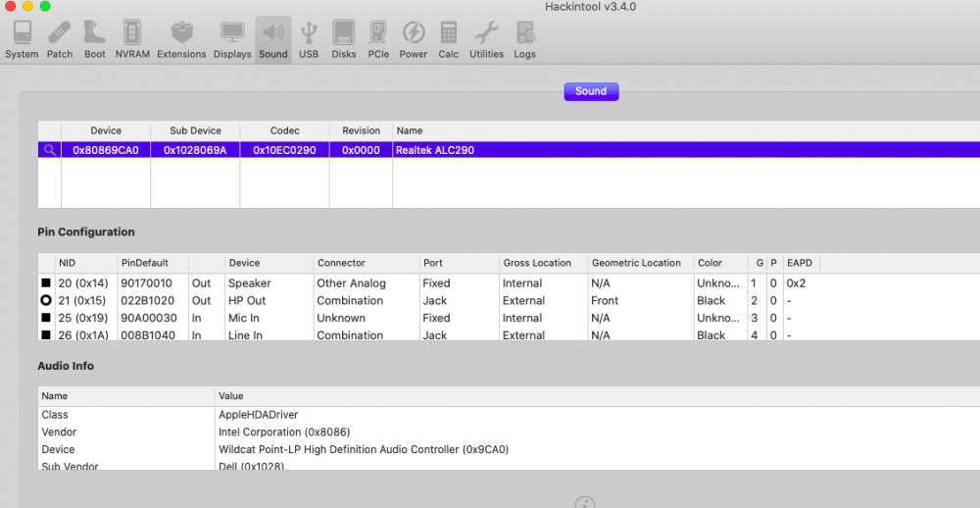Viewport: 980px width, 508px height.
Task: Click the EAPD column header
Action: coord(801,263)
